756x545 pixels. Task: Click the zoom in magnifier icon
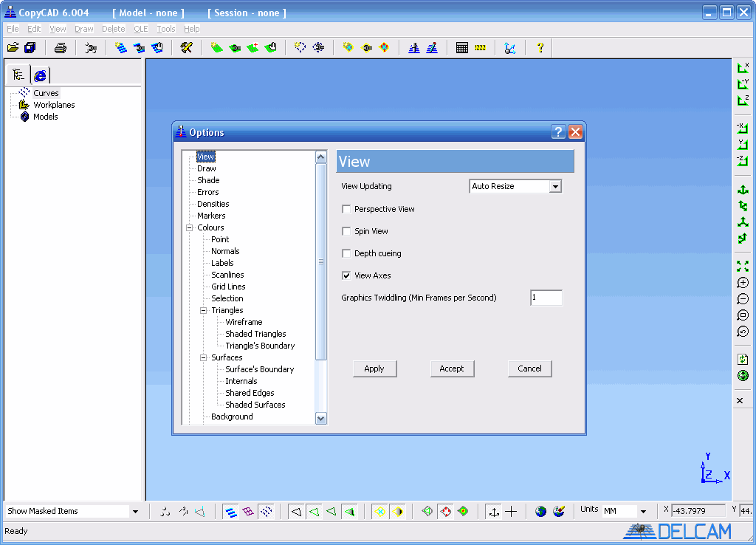point(743,283)
